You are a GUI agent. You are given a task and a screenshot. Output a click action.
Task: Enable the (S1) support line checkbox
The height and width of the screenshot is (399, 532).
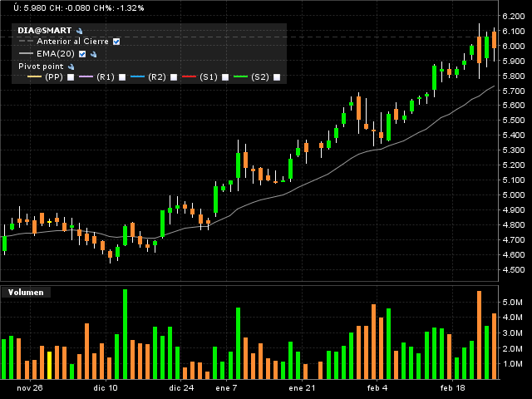click(x=225, y=77)
